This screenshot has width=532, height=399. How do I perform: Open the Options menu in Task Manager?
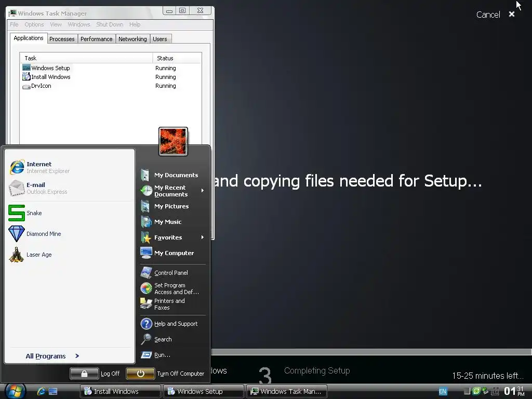(34, 24)
